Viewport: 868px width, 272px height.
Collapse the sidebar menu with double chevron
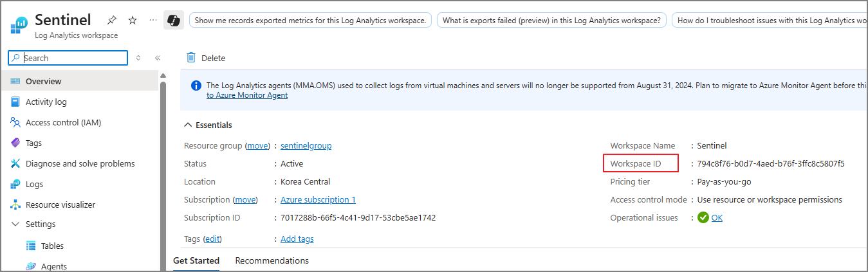tap(157, 58)
